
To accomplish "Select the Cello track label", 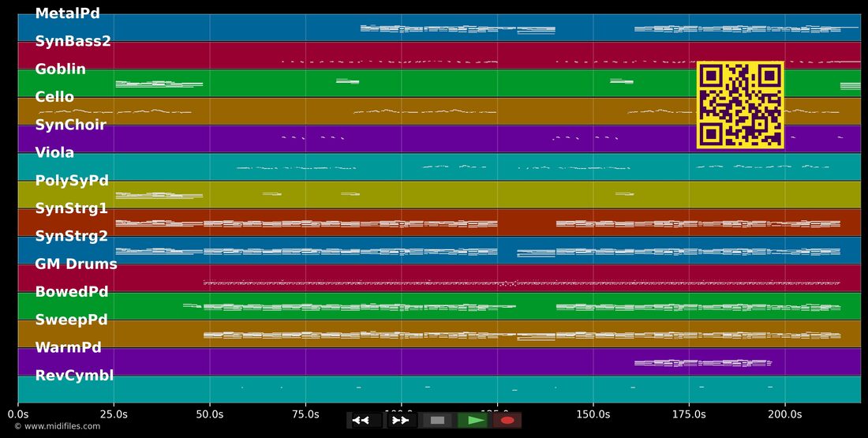I will coord(54,97).
